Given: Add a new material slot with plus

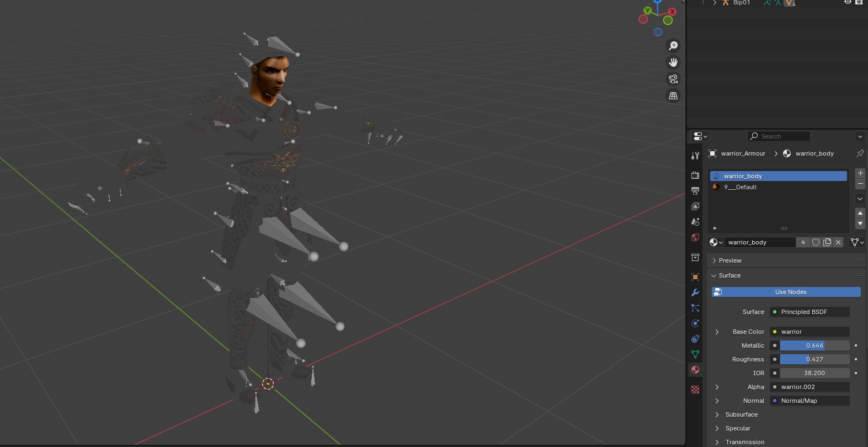Looking at the screenshot, I should [x=860, y=173].
